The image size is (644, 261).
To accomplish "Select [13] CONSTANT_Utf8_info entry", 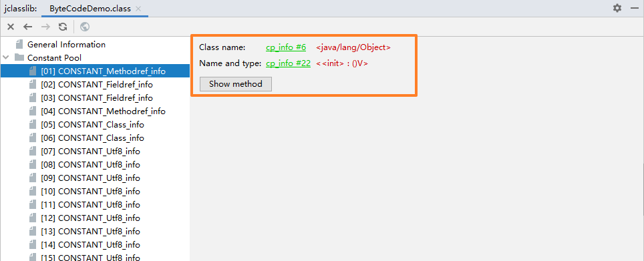I will [x=90, y=231].
